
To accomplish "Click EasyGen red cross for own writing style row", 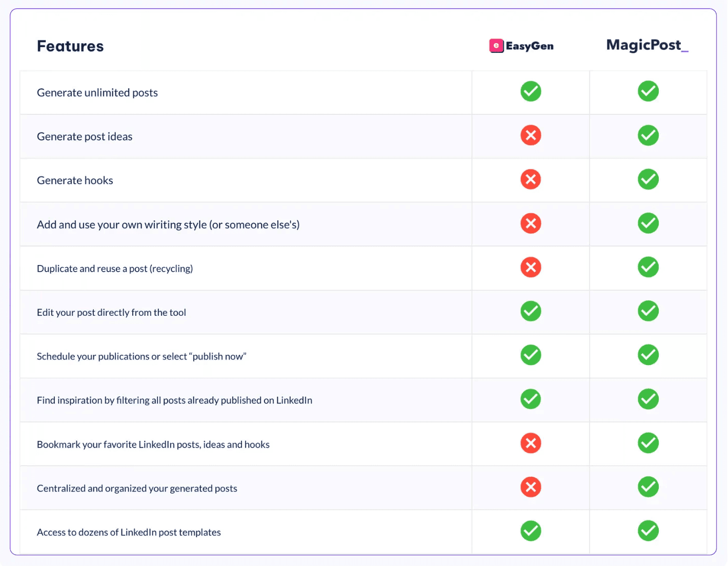I will tap(531, 224).
